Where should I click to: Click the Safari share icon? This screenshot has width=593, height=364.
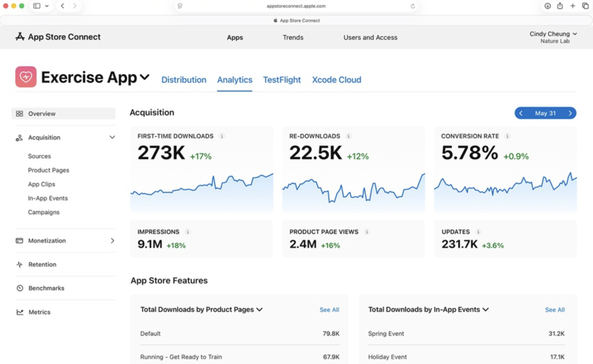pyautogui.click(x=560, y=6)
